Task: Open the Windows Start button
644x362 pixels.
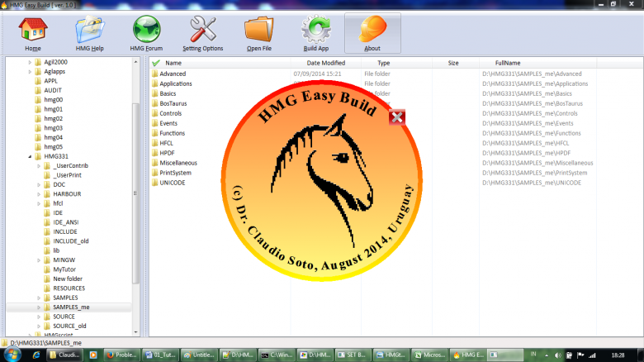Action: tap(12, 355)
